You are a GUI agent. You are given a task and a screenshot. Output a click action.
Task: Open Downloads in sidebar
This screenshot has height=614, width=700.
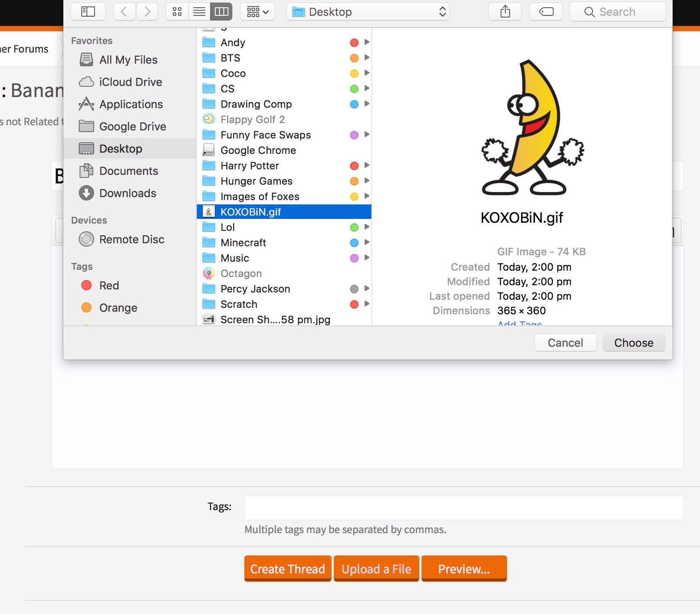click(130, 193)
